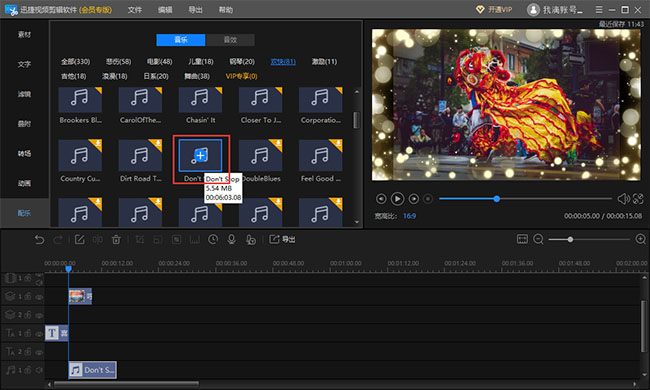Open the 文字 sidebar section
The image size is (650, 390).
24,64
